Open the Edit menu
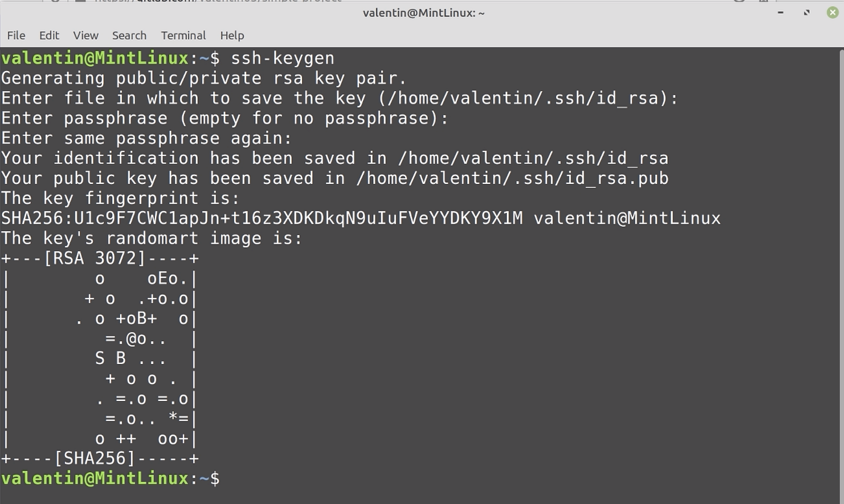Screen dimensions: 844x504 pos(49,36)
